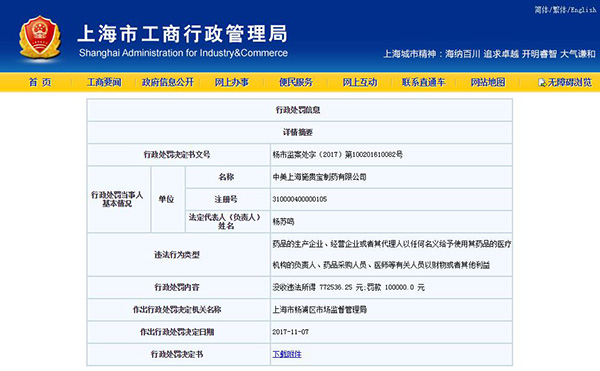Image resolution: width=600 pixels, height=371 pixels.
Task: Switch language to 简体
Action: (542, 10)
